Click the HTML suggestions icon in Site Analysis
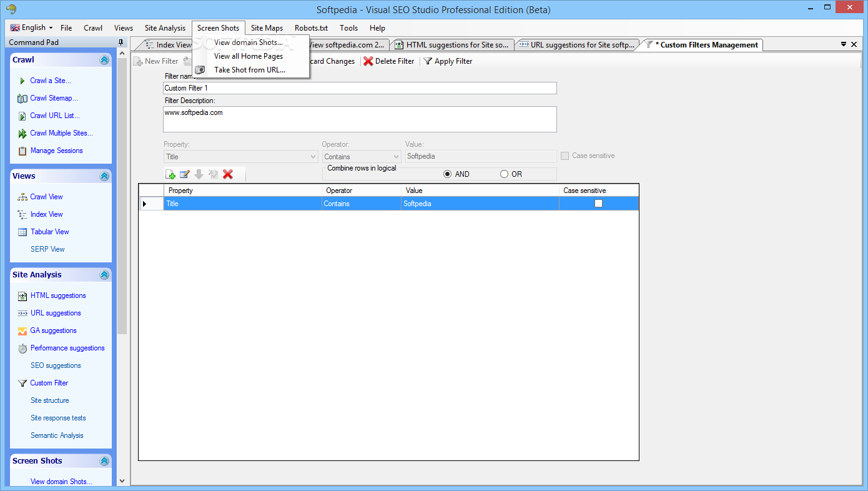 pos(22,295)
